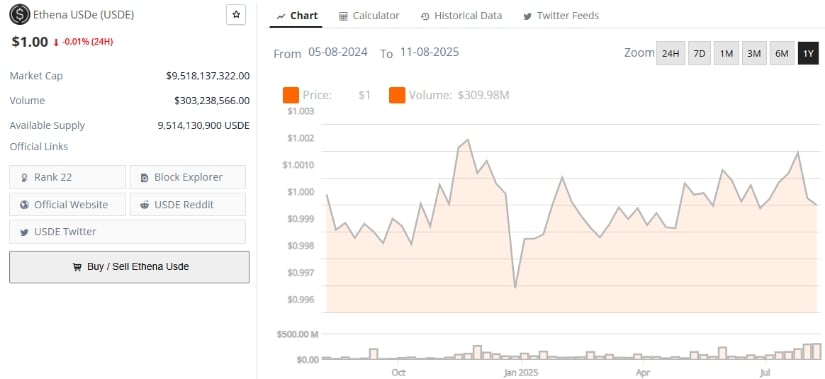Switch to the Calculator tab

(x=369, y=16)
